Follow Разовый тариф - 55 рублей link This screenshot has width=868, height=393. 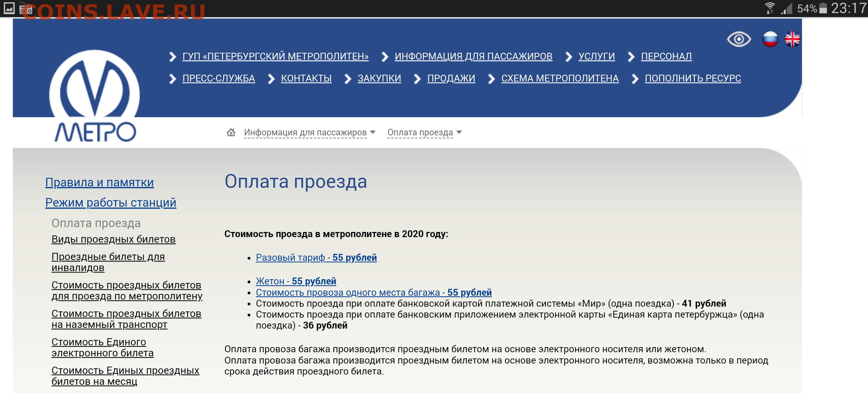tap(316, 258)
